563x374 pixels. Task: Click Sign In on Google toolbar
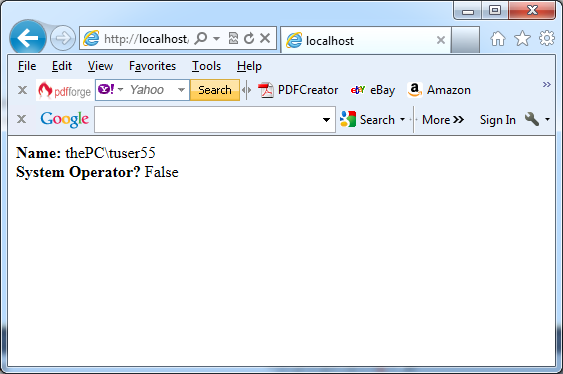498,120
